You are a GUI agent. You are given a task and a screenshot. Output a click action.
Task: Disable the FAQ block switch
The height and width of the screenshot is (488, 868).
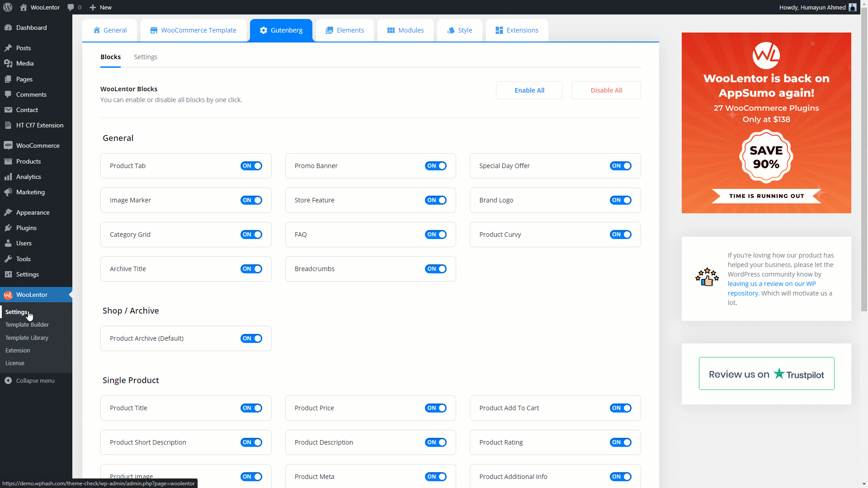pos(436,235)
